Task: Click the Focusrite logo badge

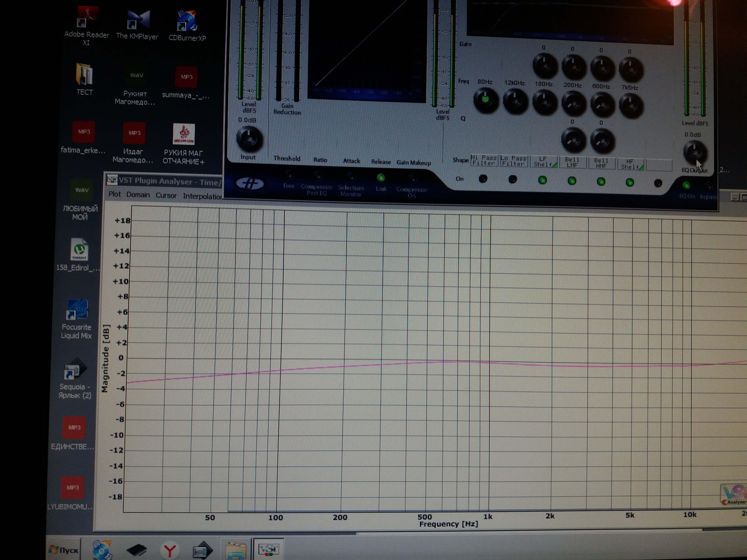Action: [x=250, y=184]
